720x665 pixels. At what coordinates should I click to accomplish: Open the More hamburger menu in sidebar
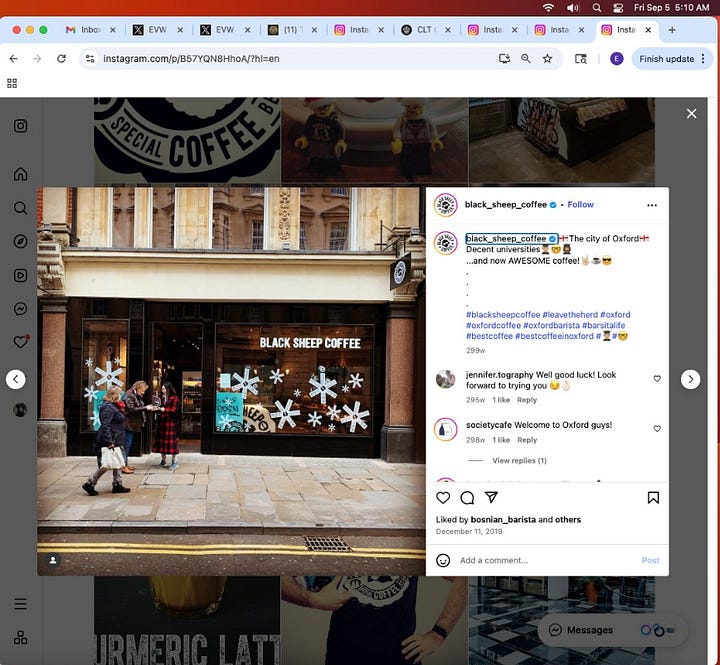coord(20,604)
